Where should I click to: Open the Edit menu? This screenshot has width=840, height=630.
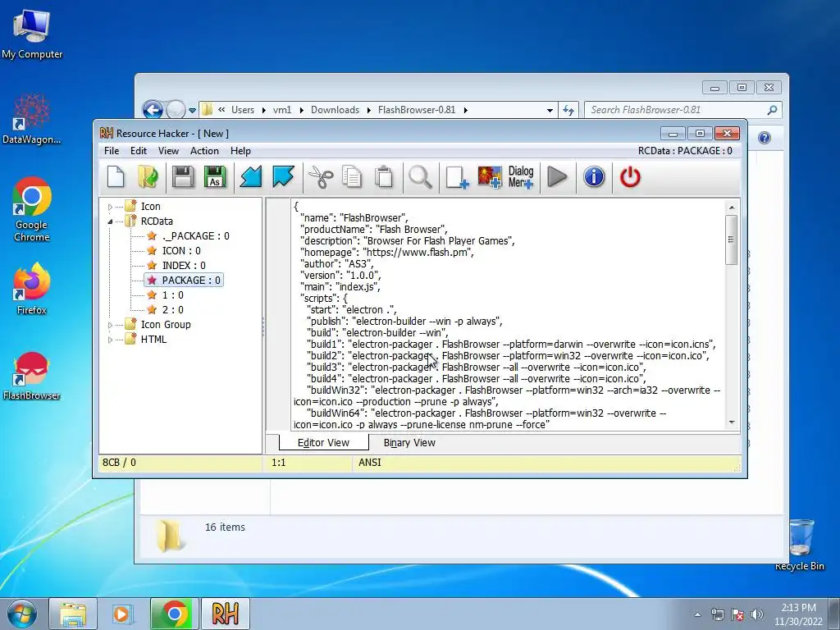138,151
